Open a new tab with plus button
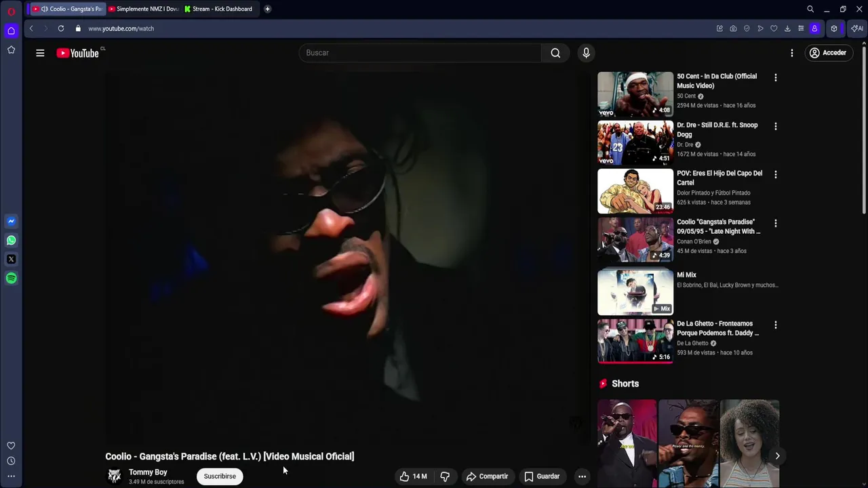Screen dimensions: 868x488 [267, 9]
